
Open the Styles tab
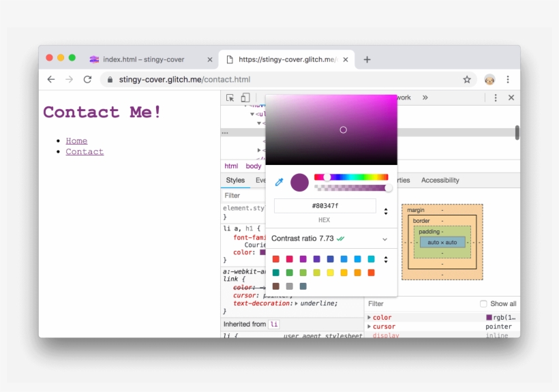coord(235,180)
